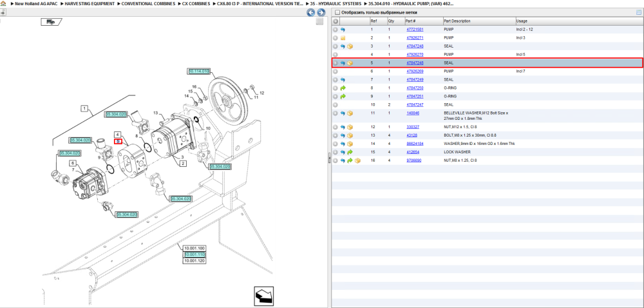
Task: Open part number 86624184 link
Action: click(415, 144)
